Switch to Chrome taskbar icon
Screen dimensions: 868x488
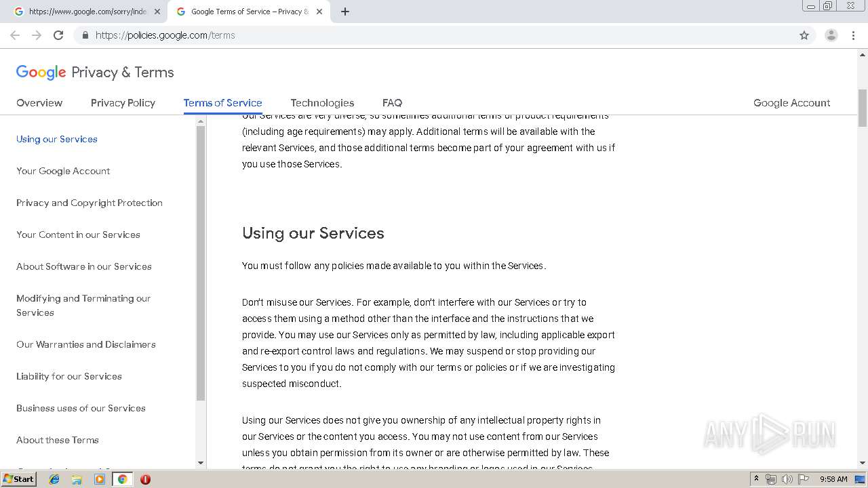coord(122,479)
